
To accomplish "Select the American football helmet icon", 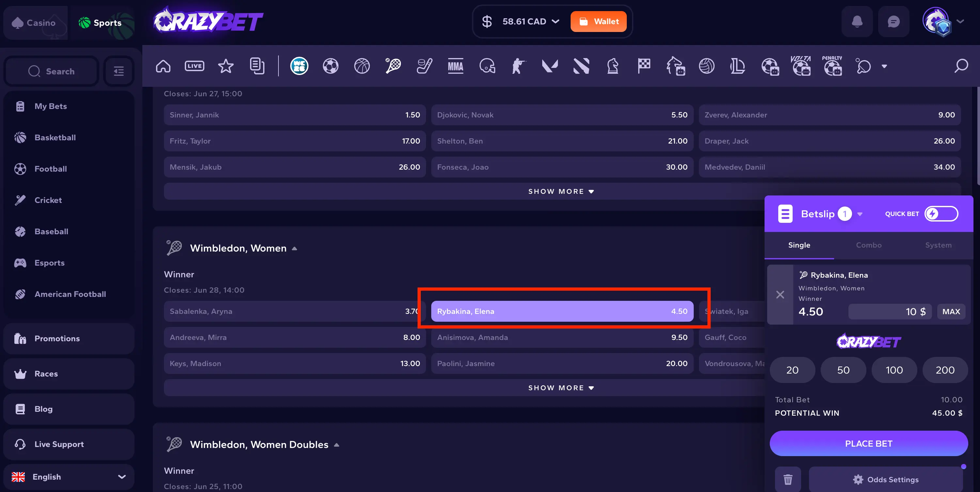I will (x=487, y=66).
